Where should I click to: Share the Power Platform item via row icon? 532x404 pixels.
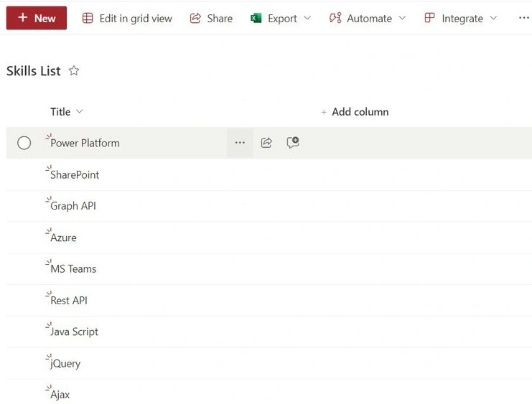point(266,143)
